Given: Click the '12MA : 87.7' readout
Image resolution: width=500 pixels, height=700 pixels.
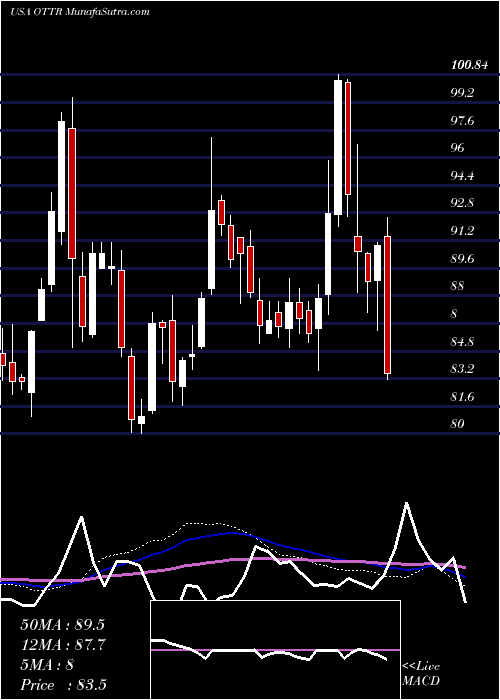Looking at the screenshot, I should 62,645.
